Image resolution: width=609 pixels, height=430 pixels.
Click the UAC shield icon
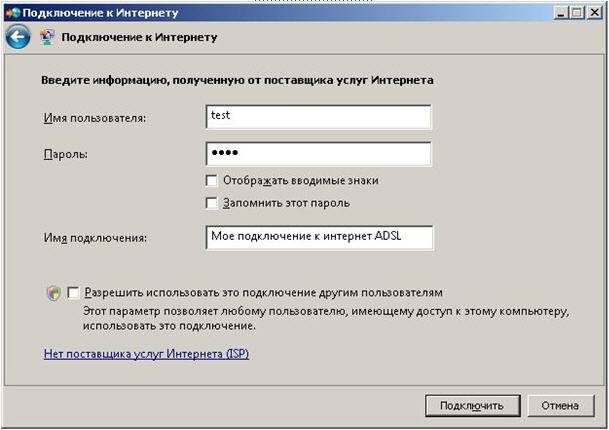(x=54, y=293)
